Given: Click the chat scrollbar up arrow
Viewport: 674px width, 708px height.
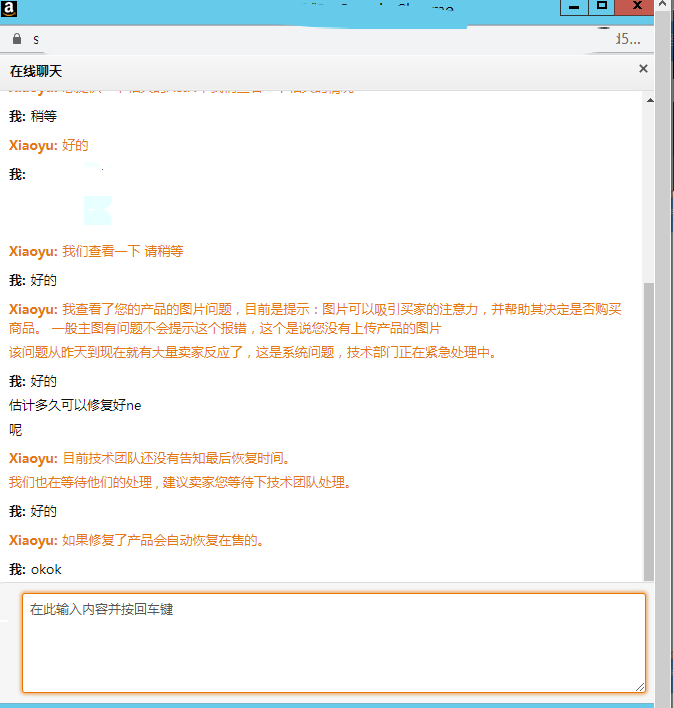Looking at the screenshot, I should point(650,100).
